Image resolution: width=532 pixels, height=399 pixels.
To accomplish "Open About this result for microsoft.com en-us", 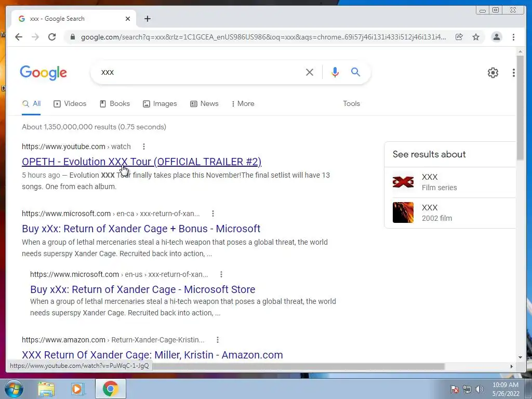I will tap(221, 274).
